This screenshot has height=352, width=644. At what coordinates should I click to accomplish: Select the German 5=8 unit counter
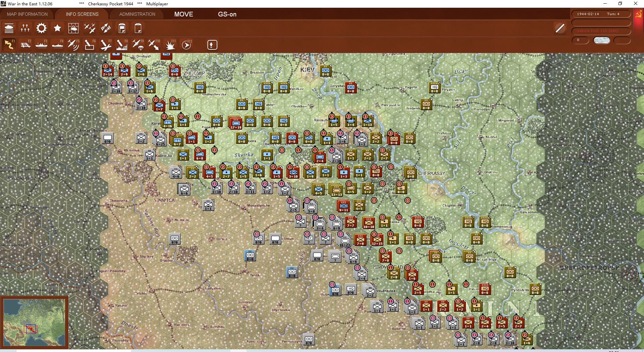[311, 207]
